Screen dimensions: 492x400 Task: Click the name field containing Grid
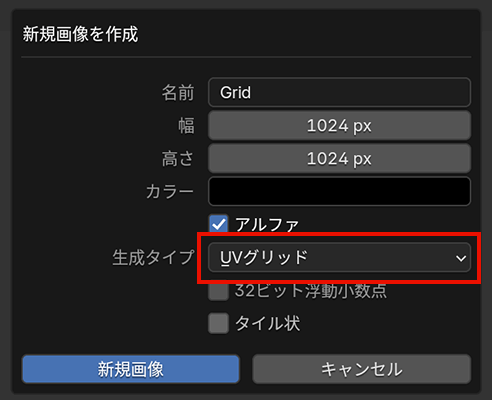pyautogui.click(x=339, y=92)
